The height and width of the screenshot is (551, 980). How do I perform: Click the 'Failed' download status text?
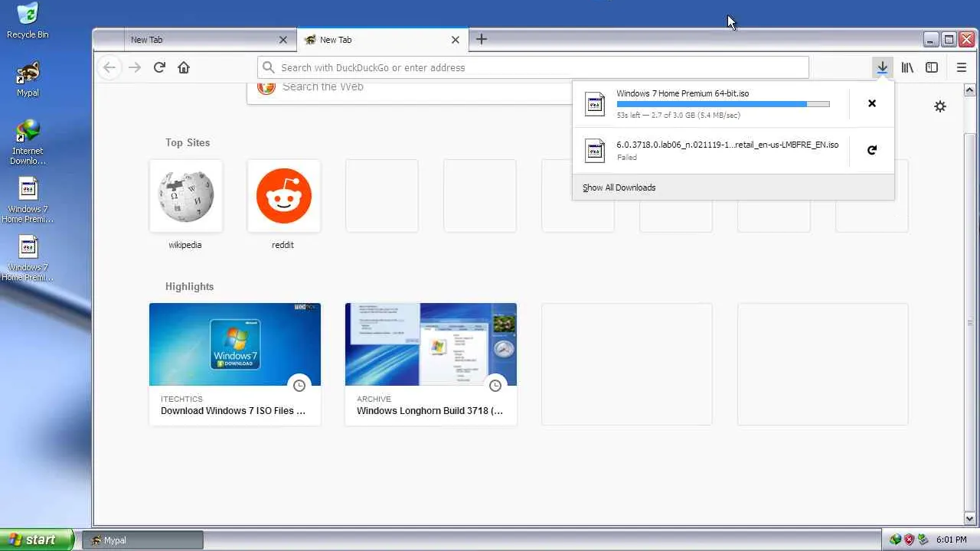(x=626, y=158)
